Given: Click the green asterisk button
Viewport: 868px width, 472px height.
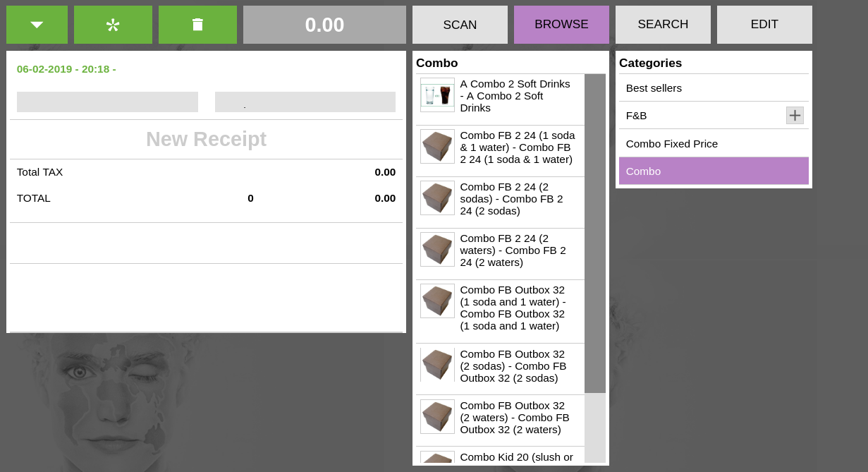Looking at the screenshot, I should 113,25.
